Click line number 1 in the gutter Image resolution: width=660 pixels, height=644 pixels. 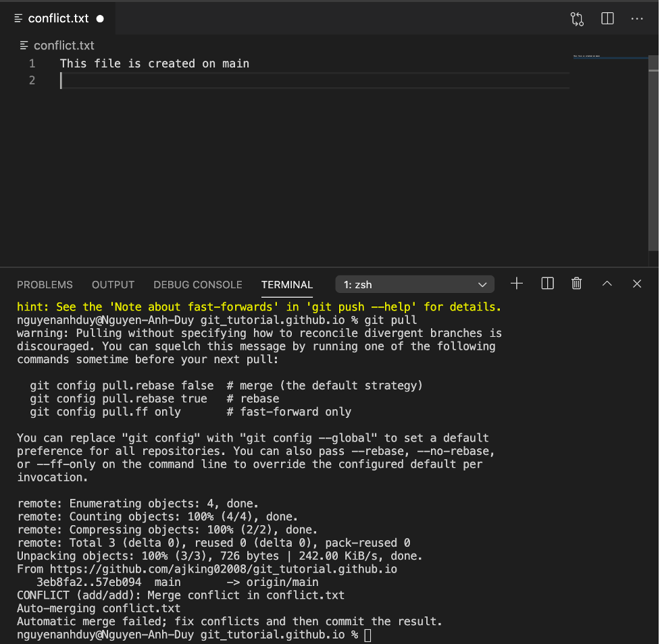[32, 63]
